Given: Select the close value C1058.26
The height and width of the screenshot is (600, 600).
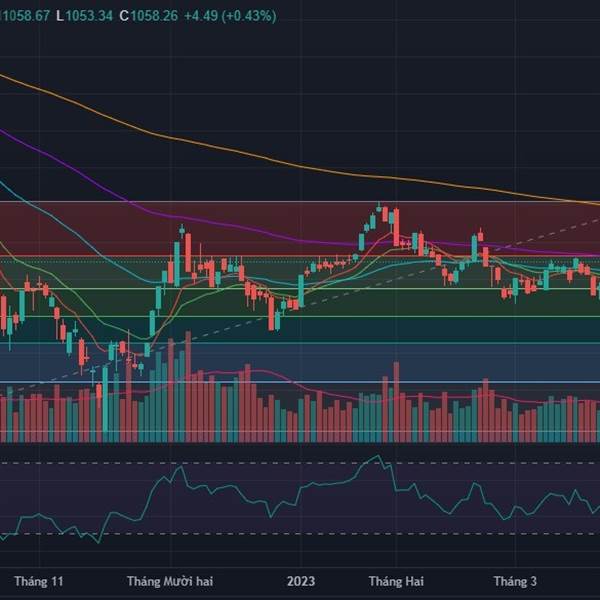Looking at the screenshot, I should tap(148, 16).
